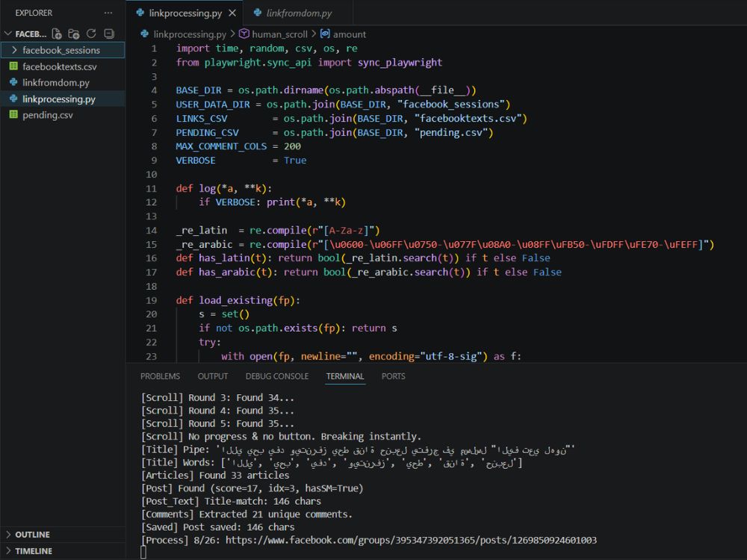Collapse all folders in Explorer
747x560 pixels.
109,34
